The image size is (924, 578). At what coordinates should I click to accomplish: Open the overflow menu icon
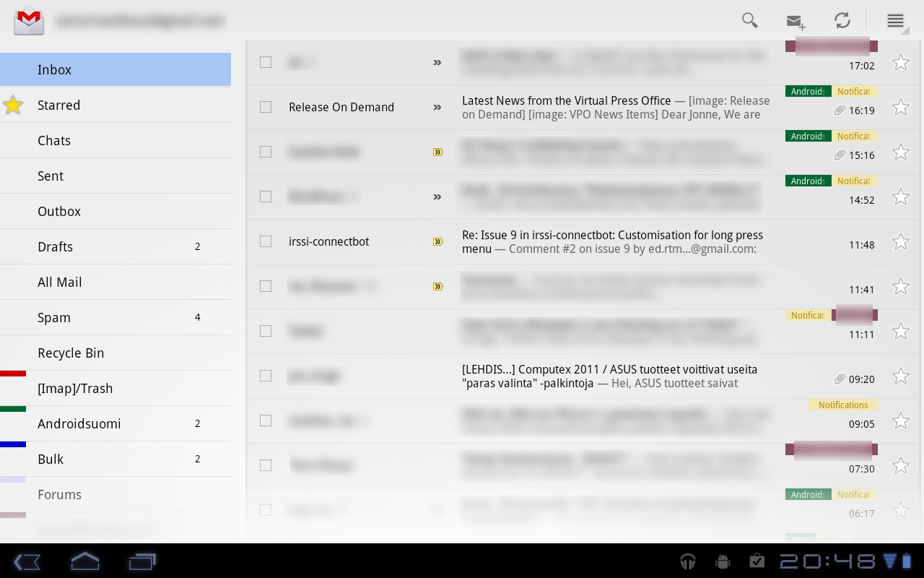(x=896, y=20)
